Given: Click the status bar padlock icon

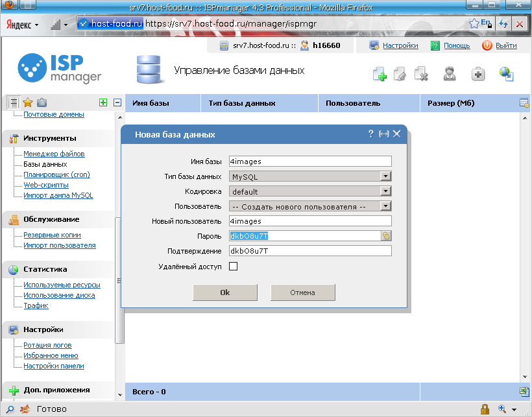Looking at the screenshot, I should [x=485, y=409].
